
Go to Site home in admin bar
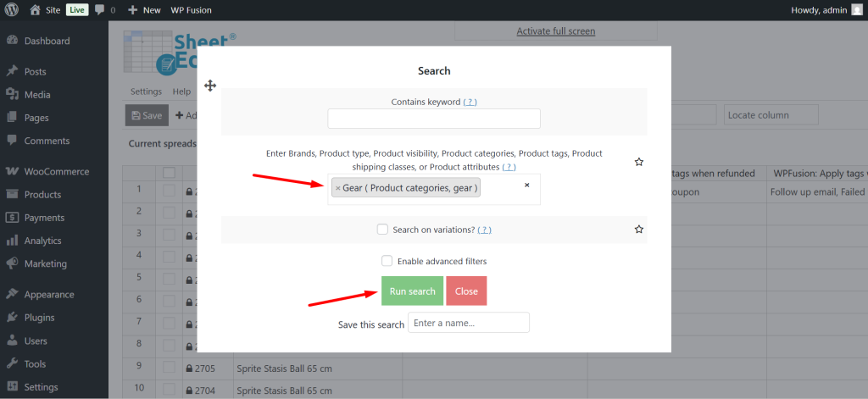coord(45,10)
